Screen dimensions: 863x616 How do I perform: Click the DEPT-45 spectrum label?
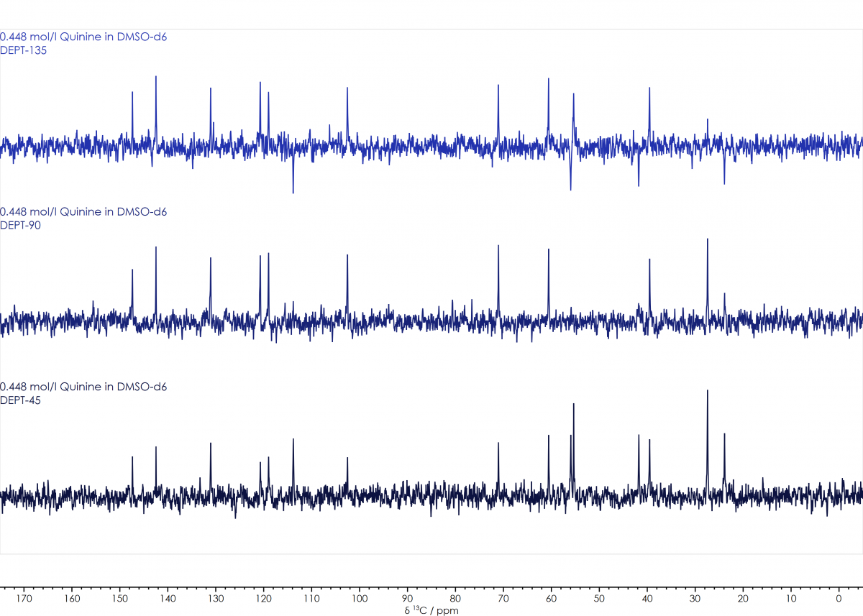(20, 400)
